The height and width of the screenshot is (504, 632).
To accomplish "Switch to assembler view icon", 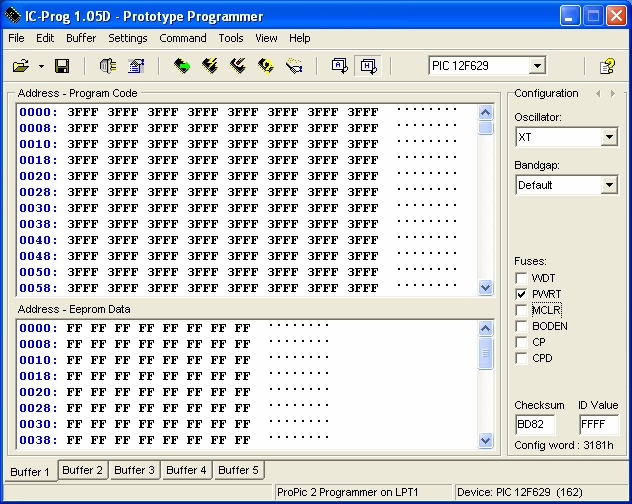I will pos(340,66).
